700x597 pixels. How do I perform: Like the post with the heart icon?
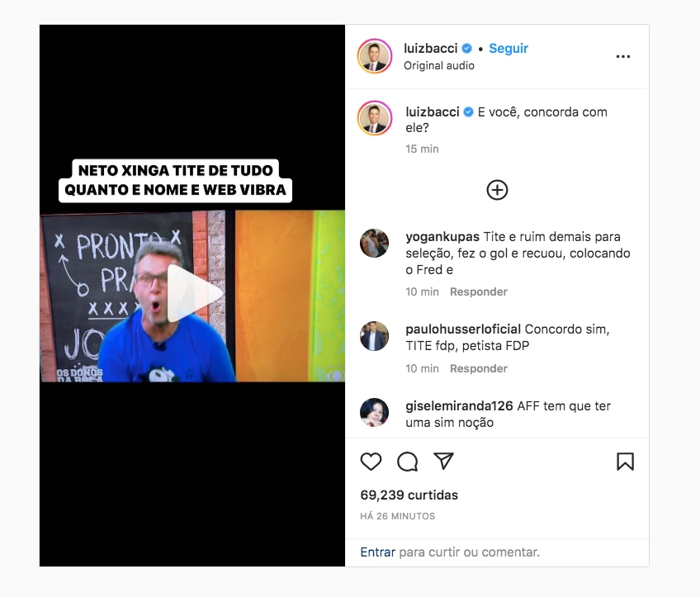(x=371, y=462)
